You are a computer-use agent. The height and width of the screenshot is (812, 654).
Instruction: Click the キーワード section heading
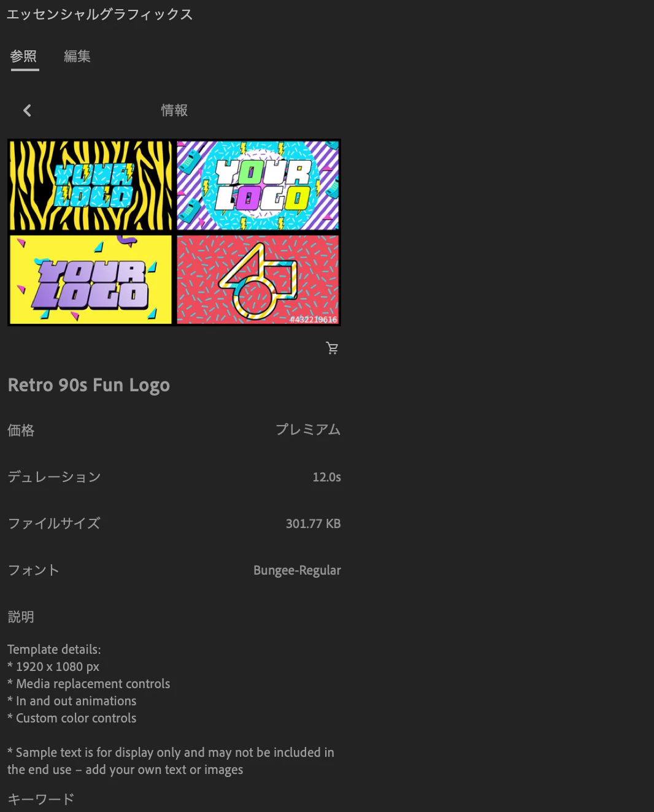point(40,799)
